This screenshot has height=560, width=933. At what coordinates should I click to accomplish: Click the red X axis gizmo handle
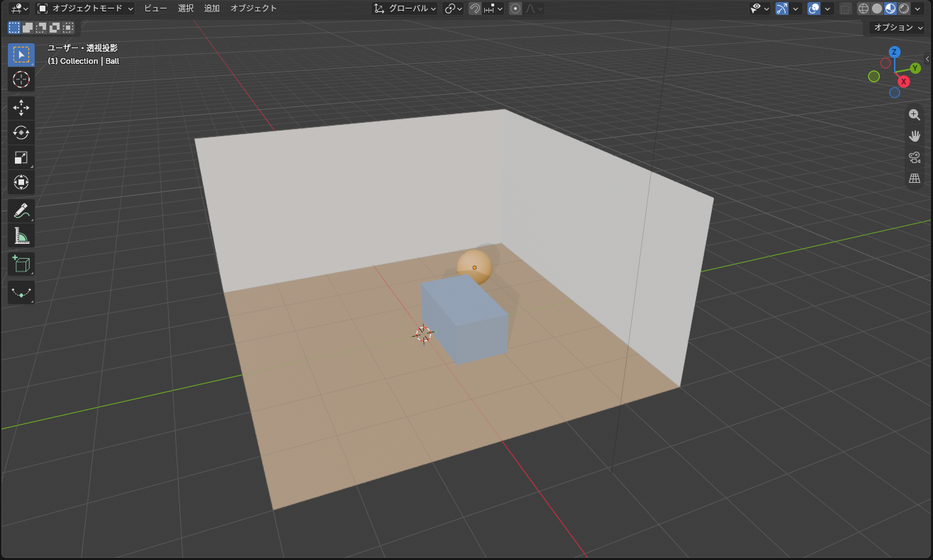coord(904,82)
